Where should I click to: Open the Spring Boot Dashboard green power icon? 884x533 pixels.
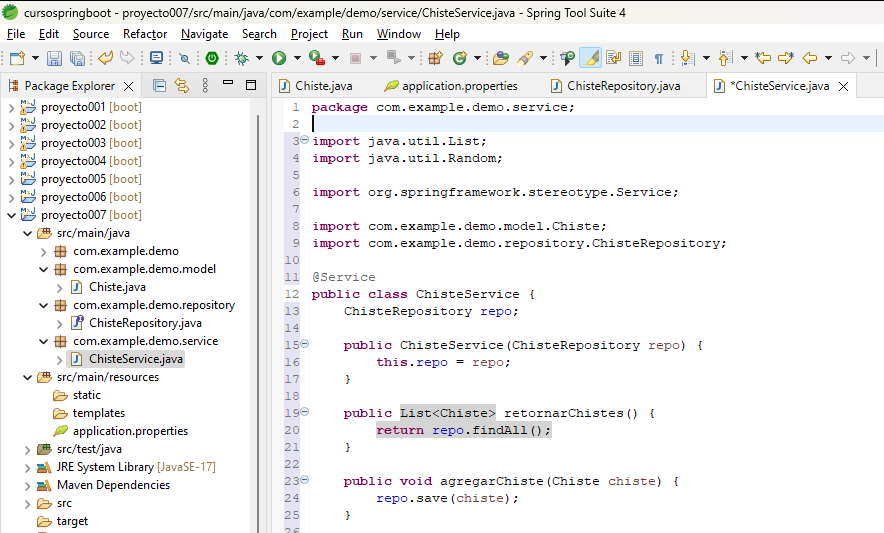click(x=211, y=58)
